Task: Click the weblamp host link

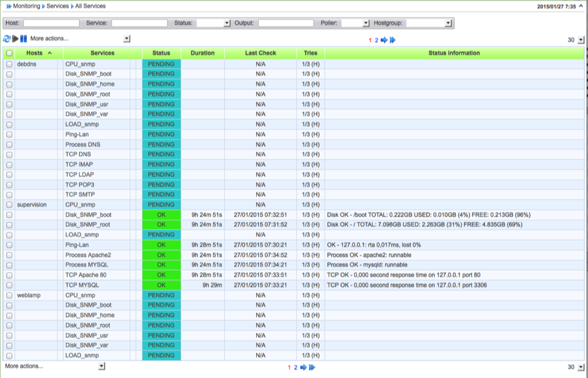Action: point(29,295)
